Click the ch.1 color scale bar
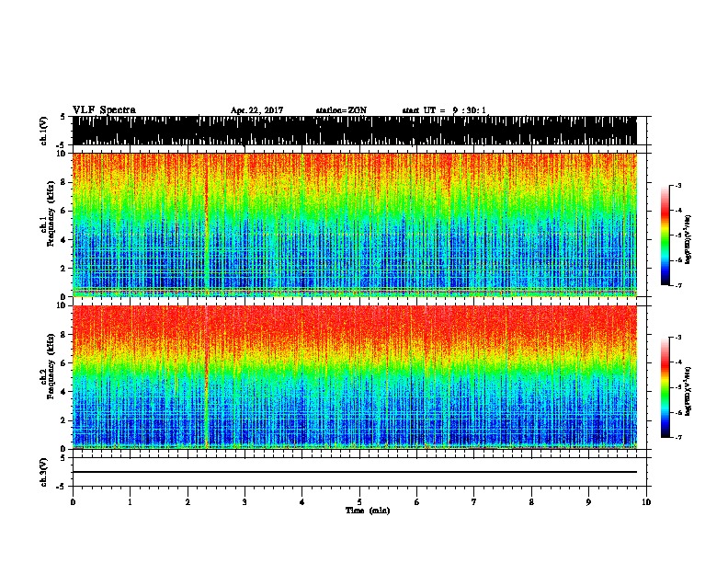 [665, 236]
